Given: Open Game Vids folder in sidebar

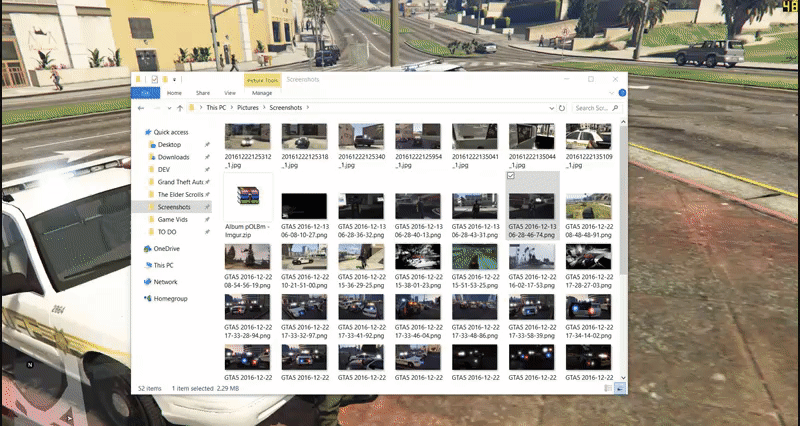Looking at the screenshot, I should click(x=168, y=219).
